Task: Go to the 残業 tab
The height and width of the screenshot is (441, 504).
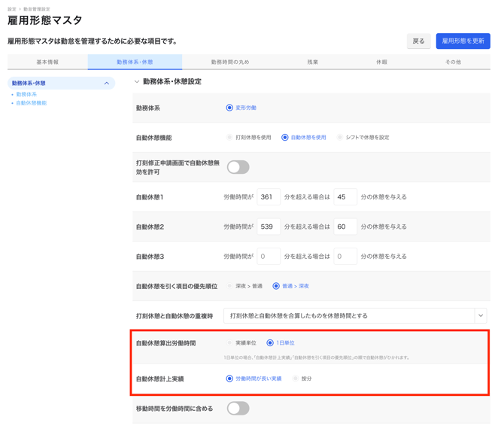Action: (x=312, y=62)
